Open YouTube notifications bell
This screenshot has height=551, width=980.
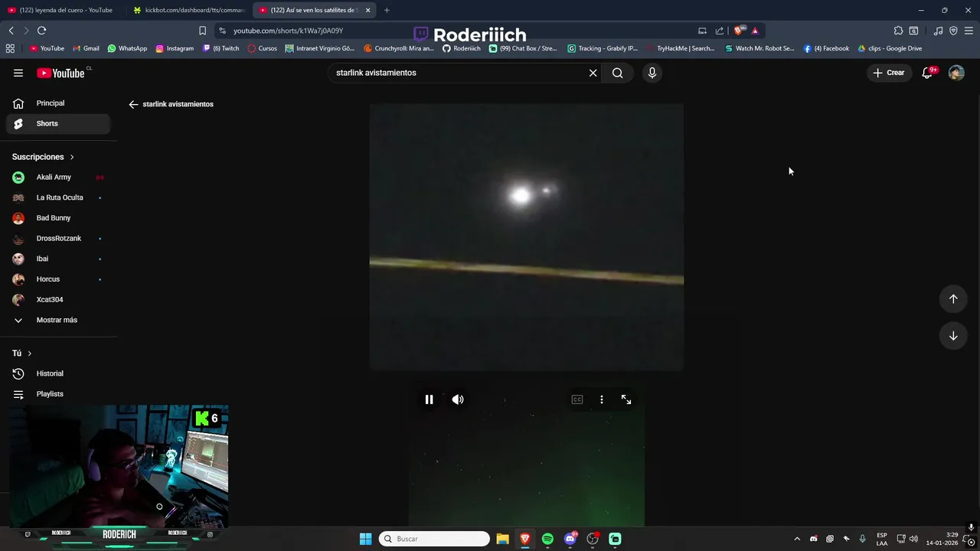(x=927, y=73)
